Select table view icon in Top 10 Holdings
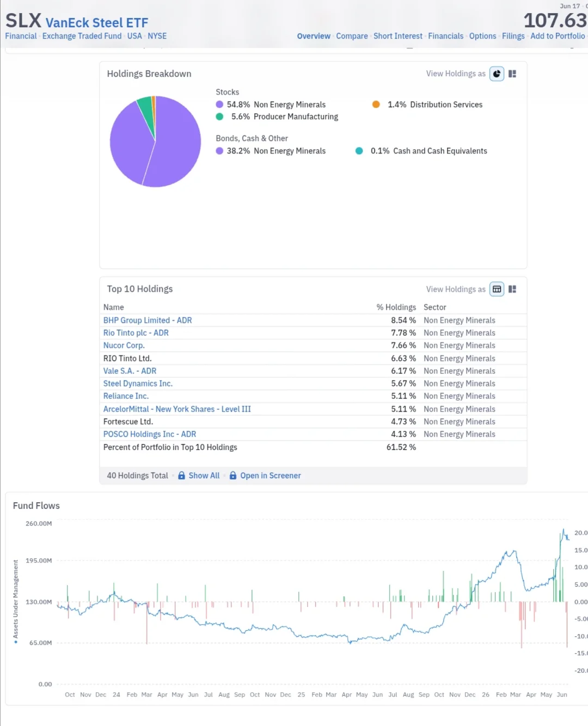Screen dimensions: 588x726 pos(497,289)
